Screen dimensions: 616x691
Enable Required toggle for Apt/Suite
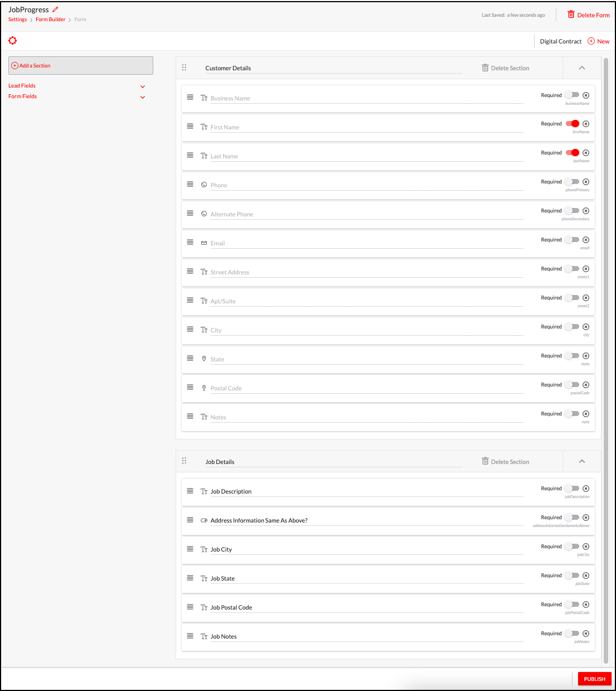click(x=573, y=298)
